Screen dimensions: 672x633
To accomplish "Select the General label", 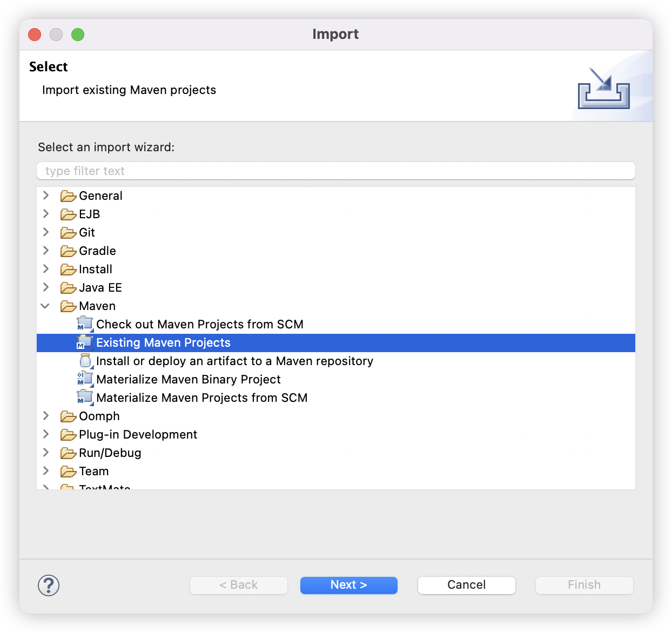I will pos(101,196).
